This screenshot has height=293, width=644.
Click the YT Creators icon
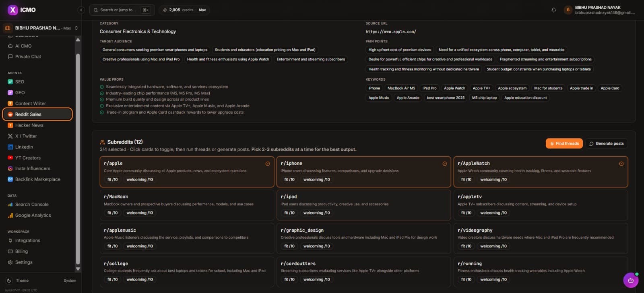(10, 158)
